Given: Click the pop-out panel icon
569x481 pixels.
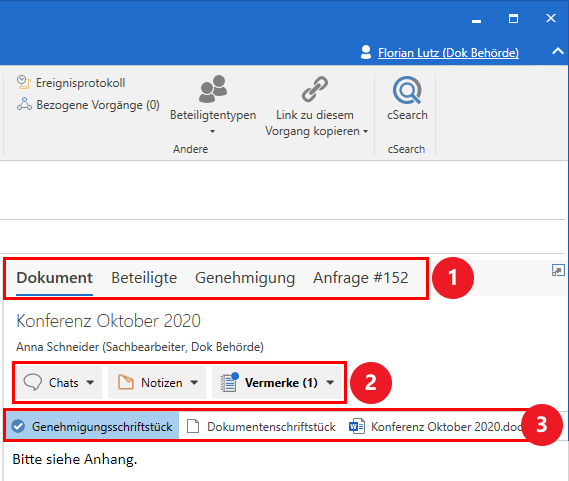Looking at the screenshot, I should (558, 270).
